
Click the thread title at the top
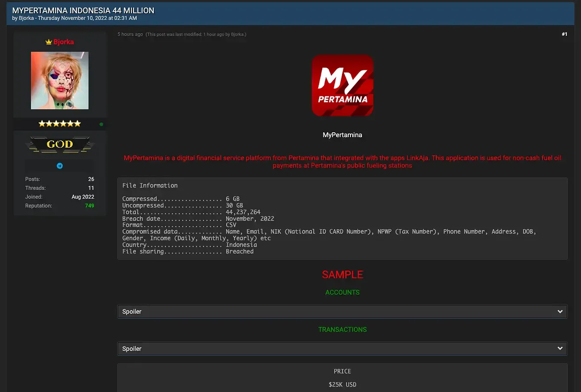pos(83,10)
